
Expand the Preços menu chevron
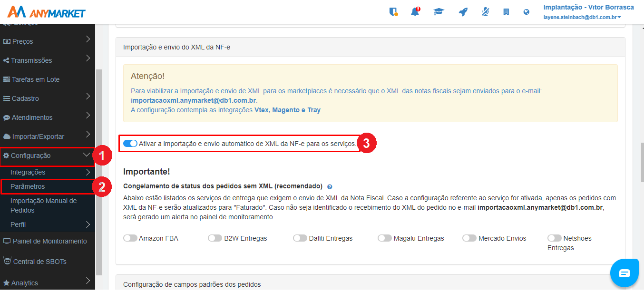88,39
